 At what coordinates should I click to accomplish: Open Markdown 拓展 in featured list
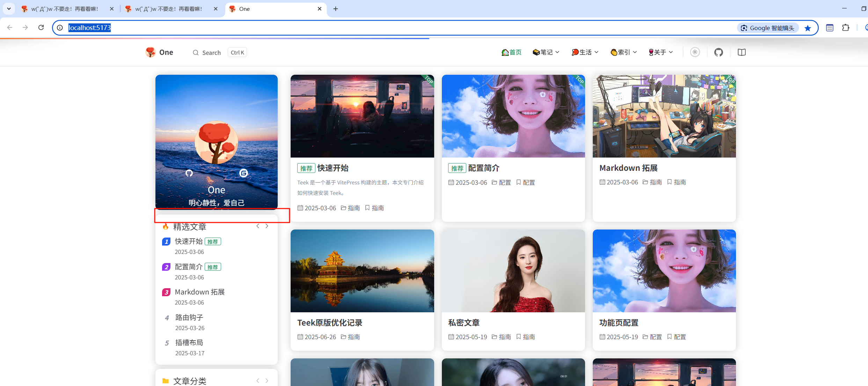click(200, 292)
